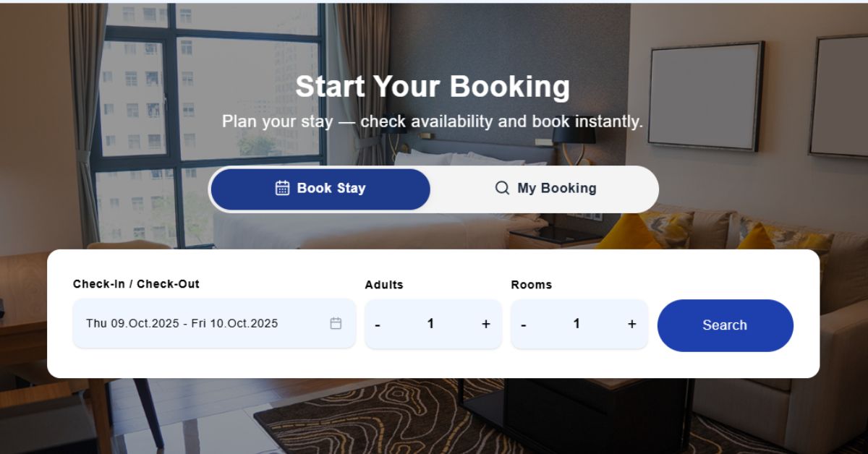868x454 pixels.
Task: Click Search to check room availability
Action: (724, 325)
